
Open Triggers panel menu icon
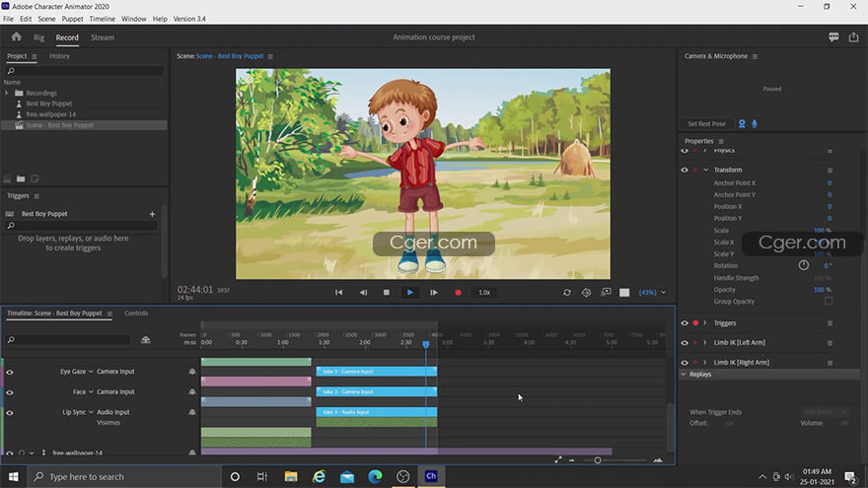point(36,196)
